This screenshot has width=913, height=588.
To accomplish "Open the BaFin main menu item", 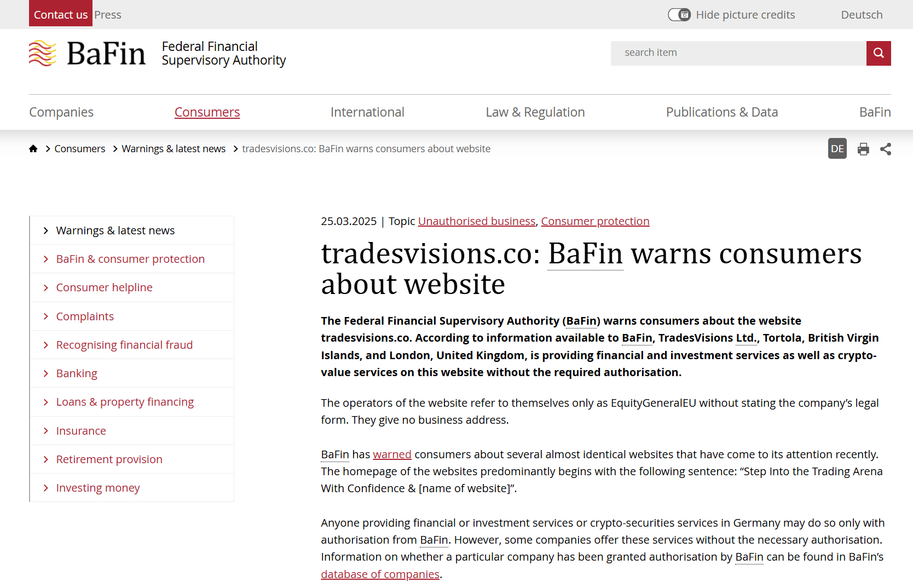I will (x=875, y=112).
